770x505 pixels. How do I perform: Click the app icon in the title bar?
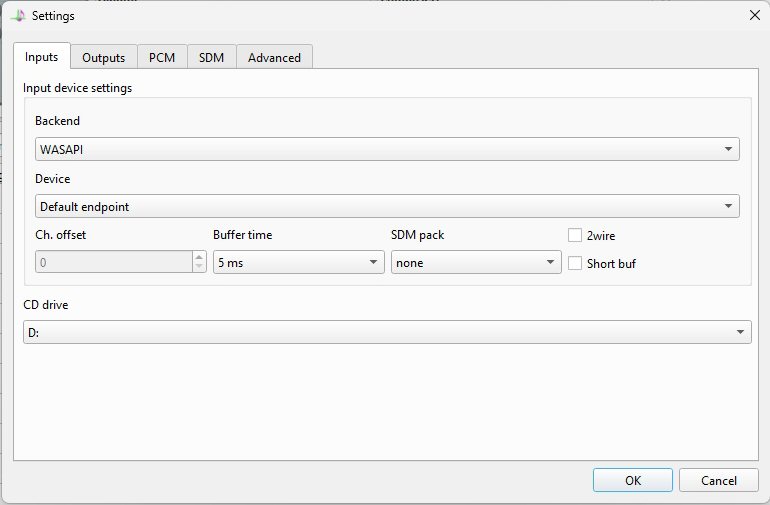[18, 15]
